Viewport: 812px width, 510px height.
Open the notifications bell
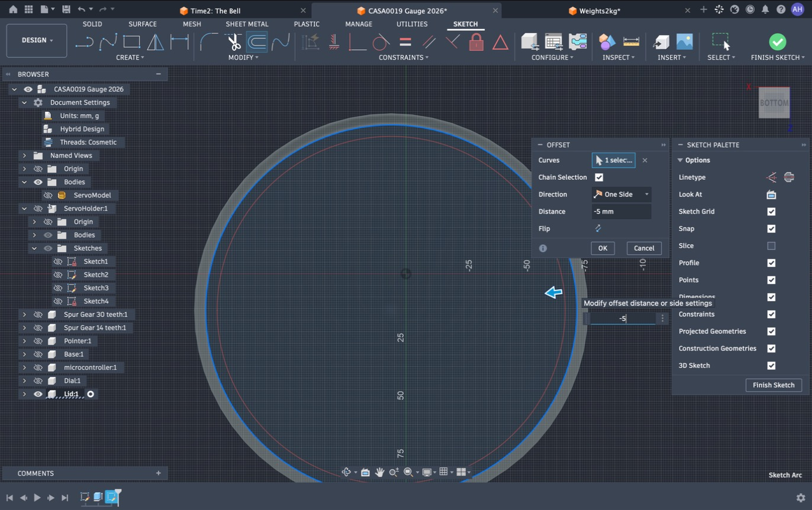point(765,9)
